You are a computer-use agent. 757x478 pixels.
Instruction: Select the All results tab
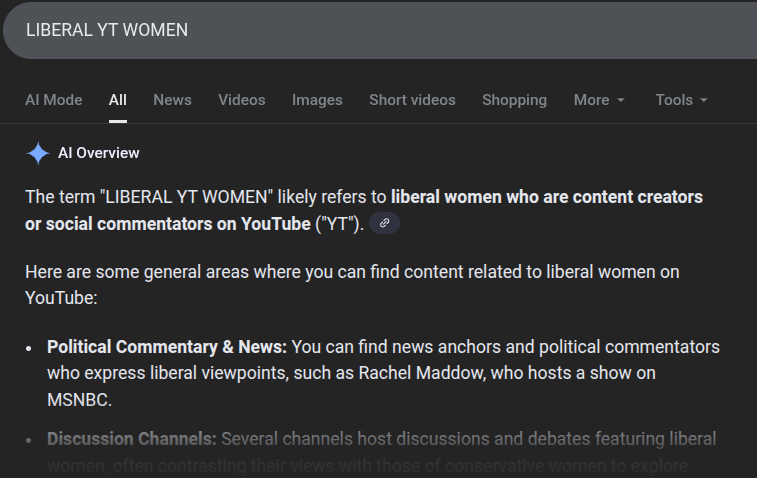(x=118, y=100)
